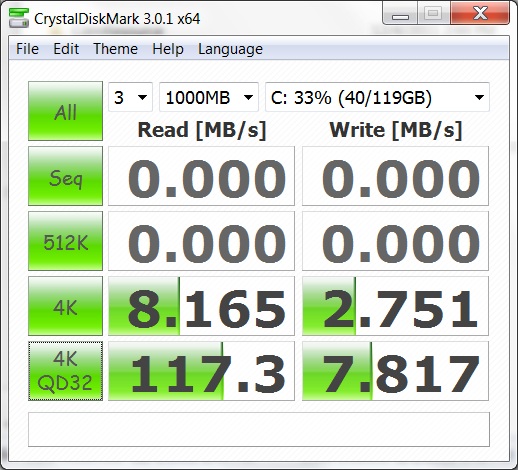Click the CrystalDiskMark app icon in title bar
Screen dimensions: 518x470
click(x=19, y=17)
